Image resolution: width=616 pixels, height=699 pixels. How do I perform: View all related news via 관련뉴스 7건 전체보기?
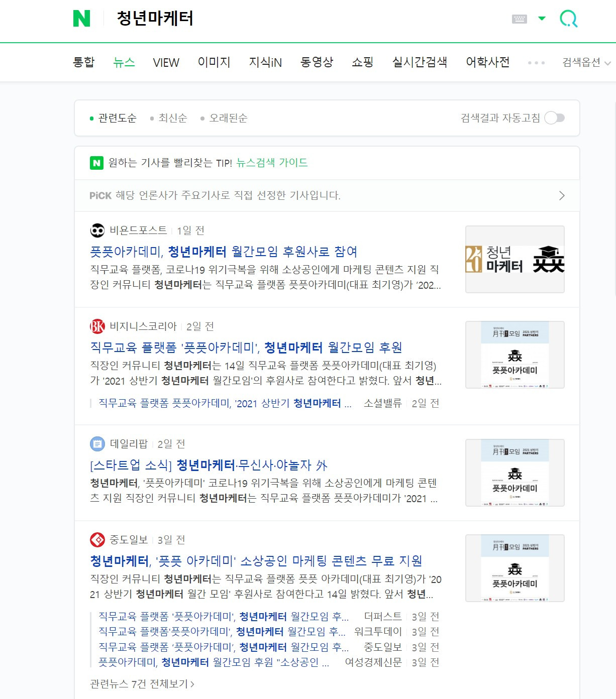tap(141, 684)
